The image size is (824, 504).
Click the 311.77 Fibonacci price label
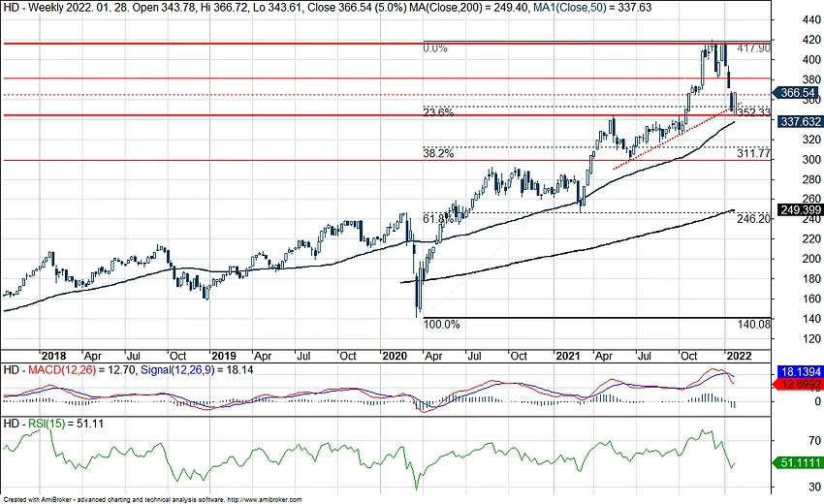coord(753,153)
